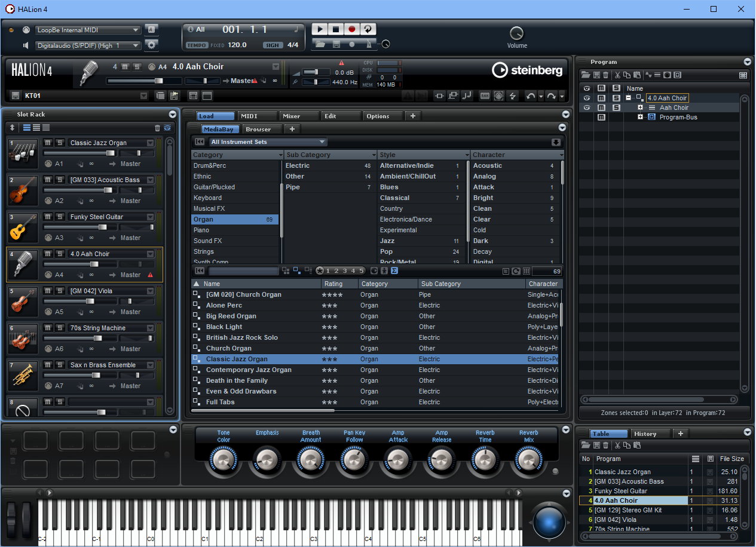The image size is (756, 547).
Task: Select the Keyboard category
Action: 235,198
